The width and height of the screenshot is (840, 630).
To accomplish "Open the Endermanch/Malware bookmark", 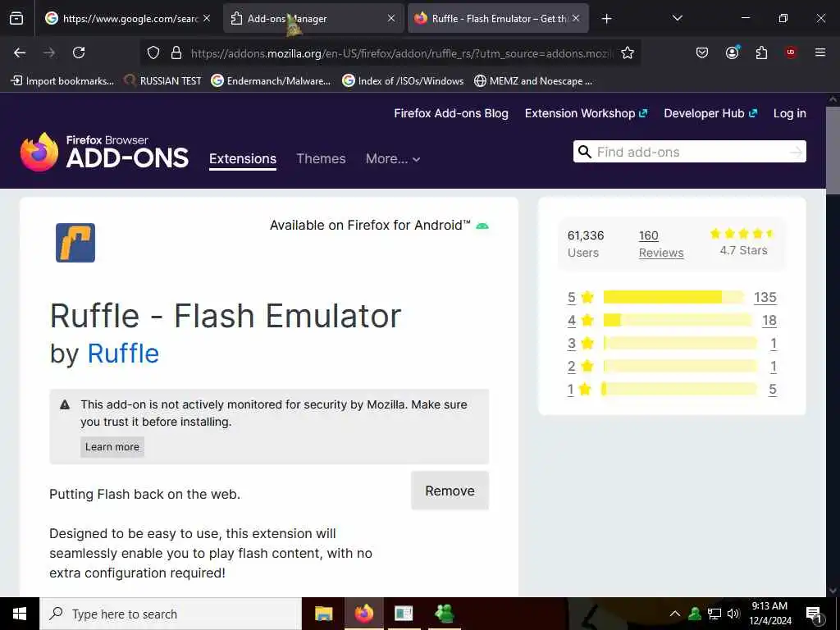I will [x=271, y=81].
